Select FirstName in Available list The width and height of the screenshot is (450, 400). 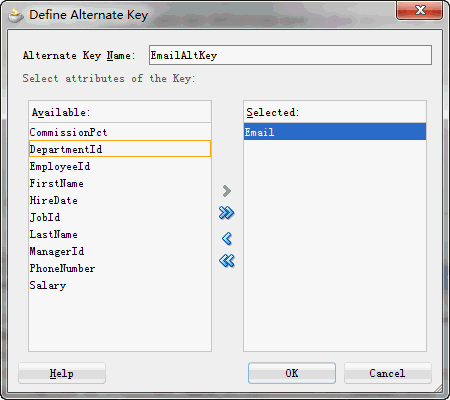(120, 183)
